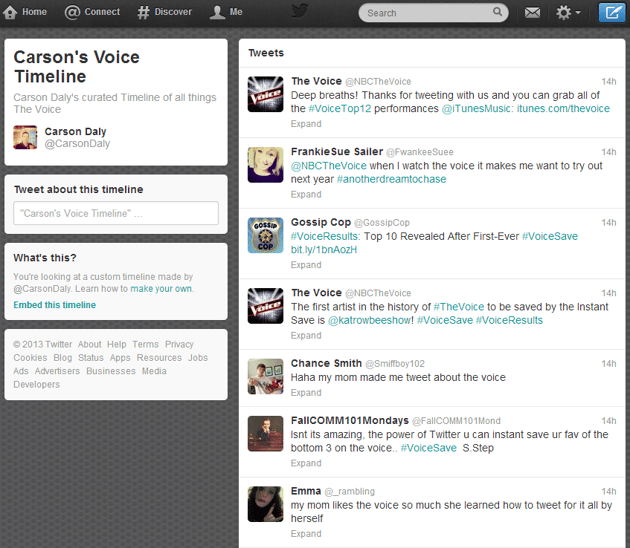The image size is (630, 548).
Task: Open direct messages envelope icon
Action: coord(533,13)
